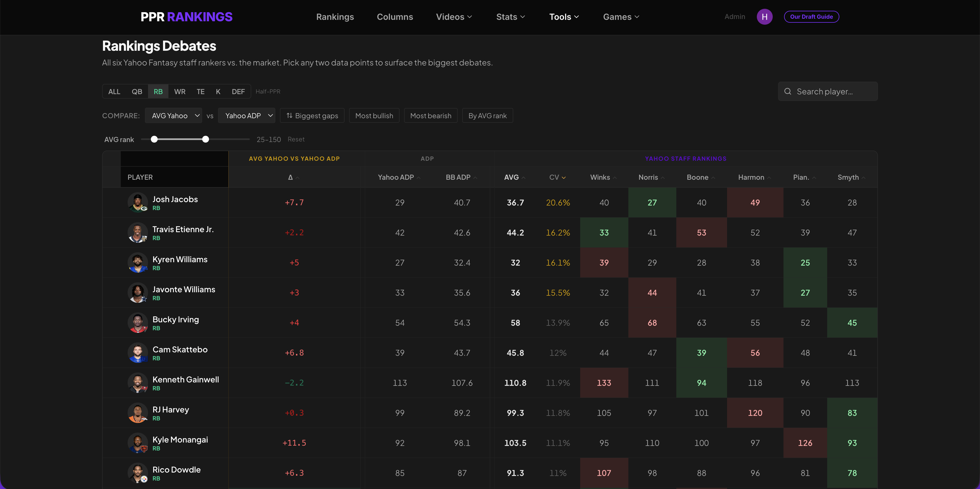Select the K position filter

click(218, 91)
